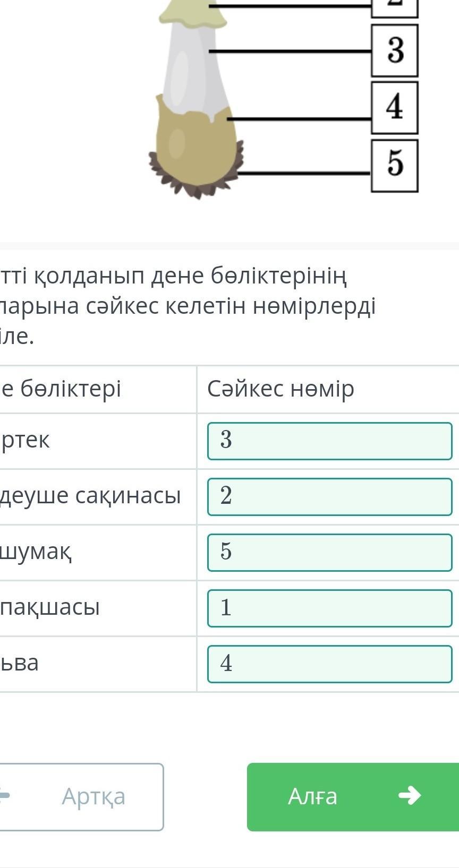The image size is (459, 868).
Task: Focus the answer field containing 1
Action: point(329,608)
